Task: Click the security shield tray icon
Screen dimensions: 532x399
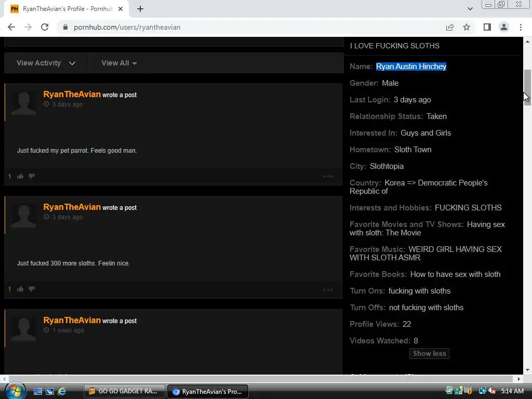Action: click(x=468, y=391)
